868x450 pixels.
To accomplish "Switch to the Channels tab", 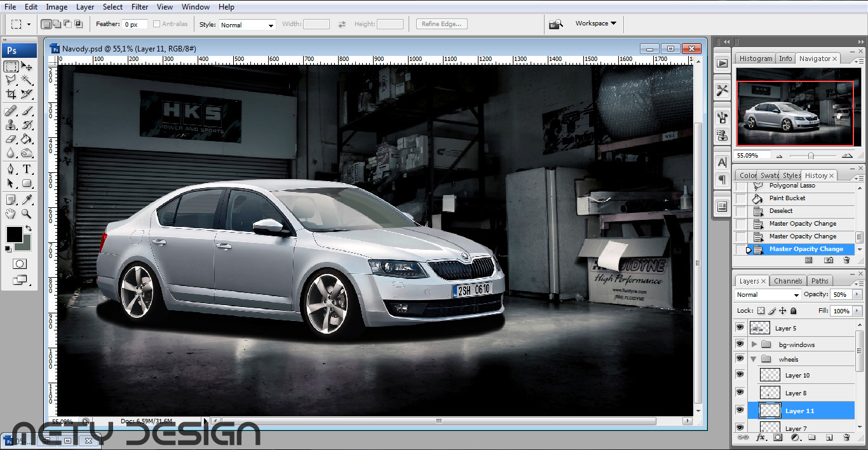I will tap(788, 281).
